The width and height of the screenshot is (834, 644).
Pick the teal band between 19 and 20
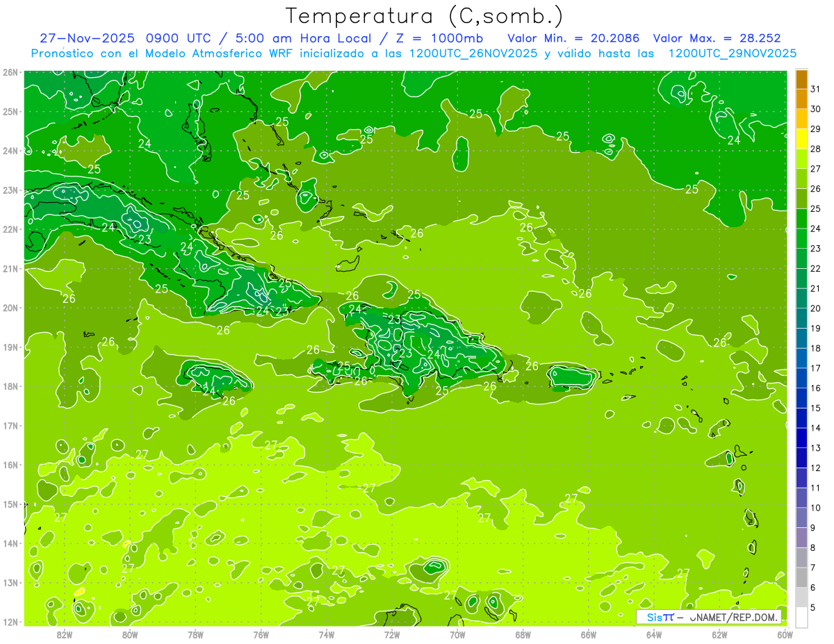coord(801,318)
